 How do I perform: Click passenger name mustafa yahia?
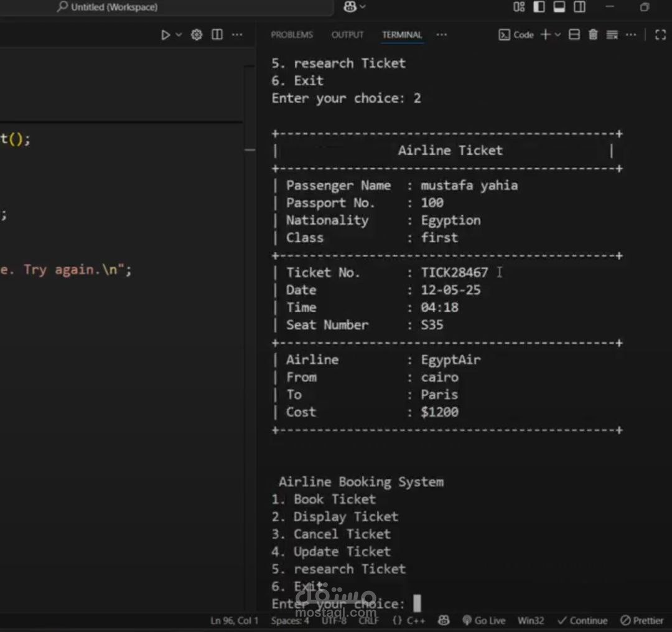click(x=469, y=185)
